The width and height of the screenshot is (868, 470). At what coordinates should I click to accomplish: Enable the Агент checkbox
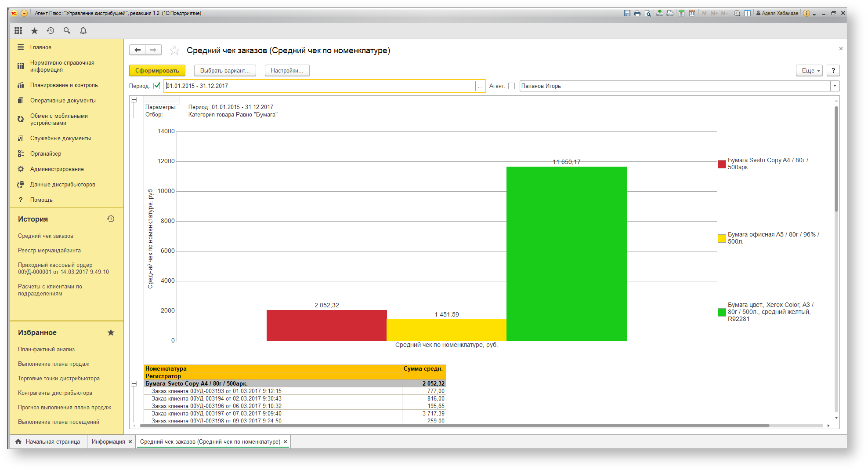[511, 86]
